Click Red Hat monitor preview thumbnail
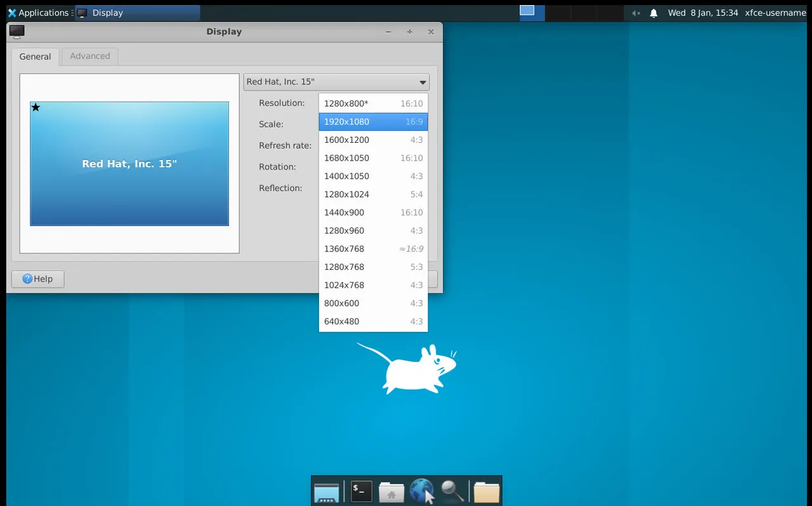812x506 pixels. pos(129,164)
